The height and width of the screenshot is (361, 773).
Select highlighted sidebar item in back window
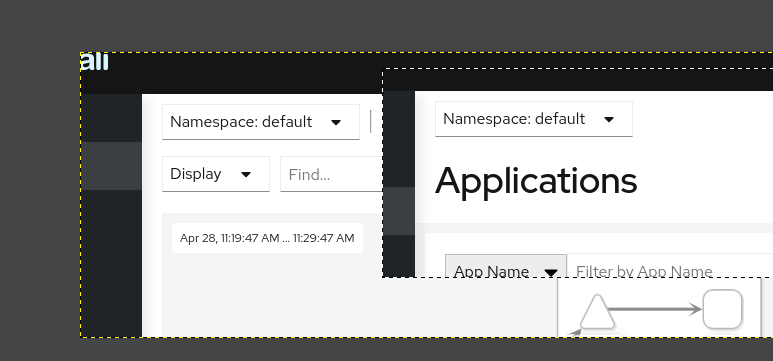(x=111, y=166)
